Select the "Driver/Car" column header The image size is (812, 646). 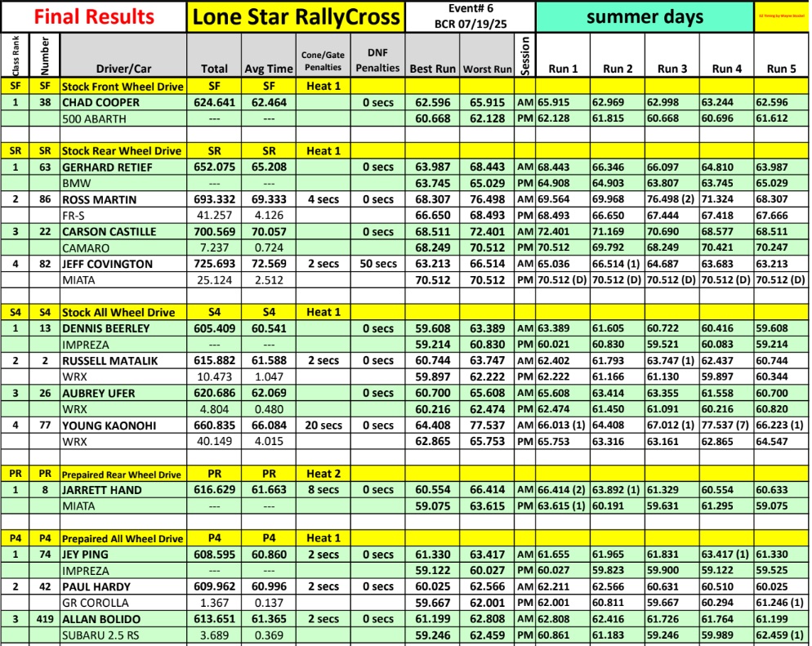pyautogui.click(x=123, y=69)
